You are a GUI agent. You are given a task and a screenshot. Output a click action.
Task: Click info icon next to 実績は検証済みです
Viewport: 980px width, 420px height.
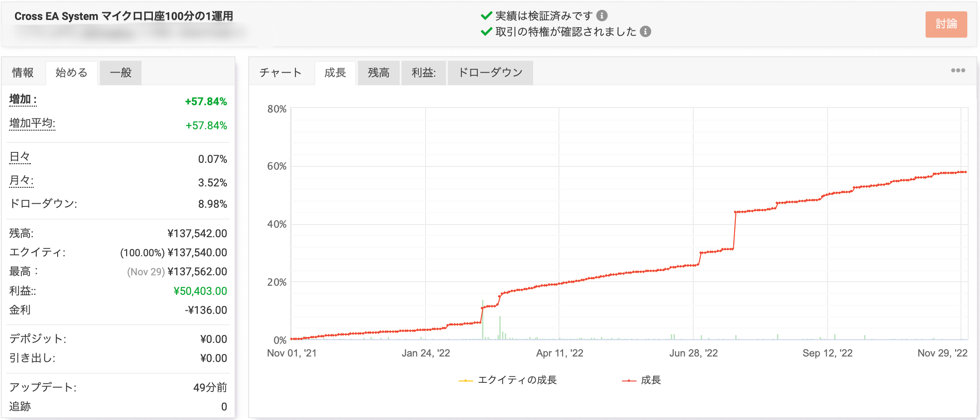coord(602,16)
